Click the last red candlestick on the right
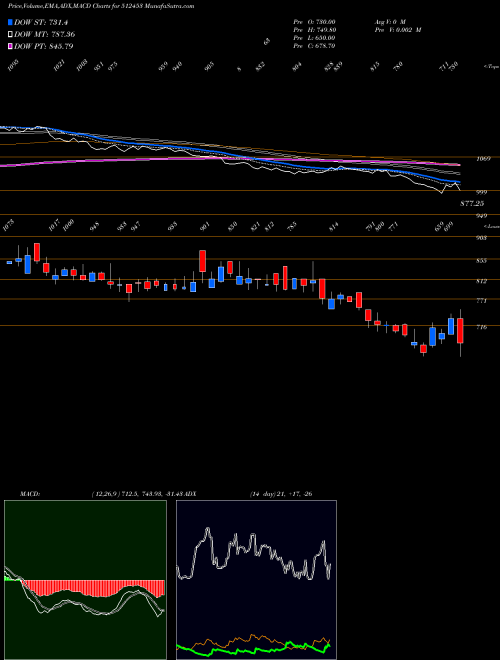 click(460, 331)
